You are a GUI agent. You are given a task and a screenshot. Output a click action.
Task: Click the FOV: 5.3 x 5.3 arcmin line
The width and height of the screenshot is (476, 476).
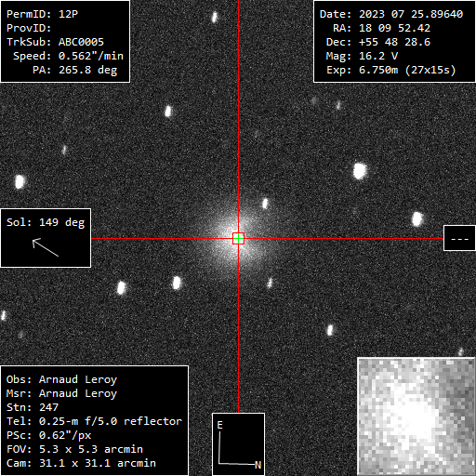point(74,449)
